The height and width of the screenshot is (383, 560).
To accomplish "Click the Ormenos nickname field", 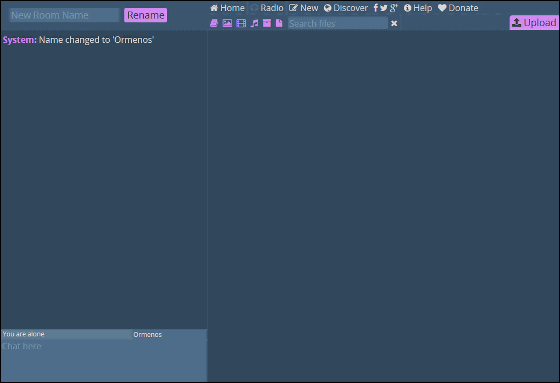I will pos(169,334).
